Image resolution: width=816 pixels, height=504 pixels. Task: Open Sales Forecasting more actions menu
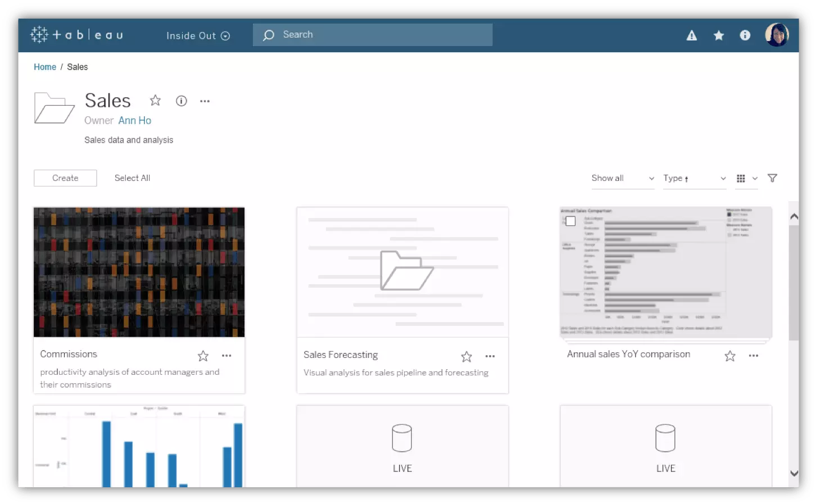[x=490, y=356]
